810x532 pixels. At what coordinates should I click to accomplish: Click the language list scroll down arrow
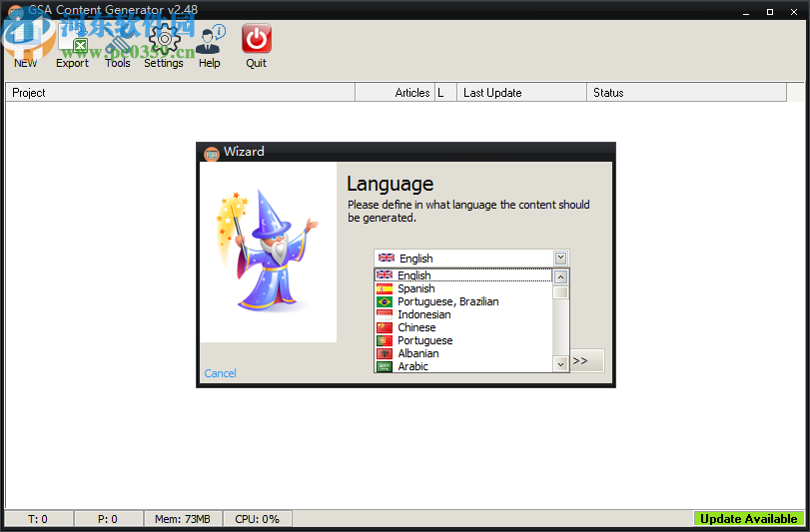(560, 364)
